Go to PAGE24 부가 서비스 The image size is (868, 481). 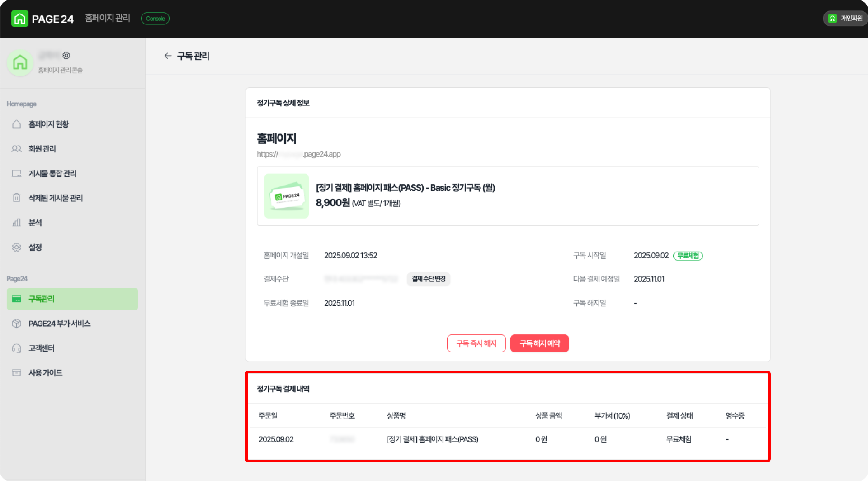pyautogui.click(x=59, y=324)
